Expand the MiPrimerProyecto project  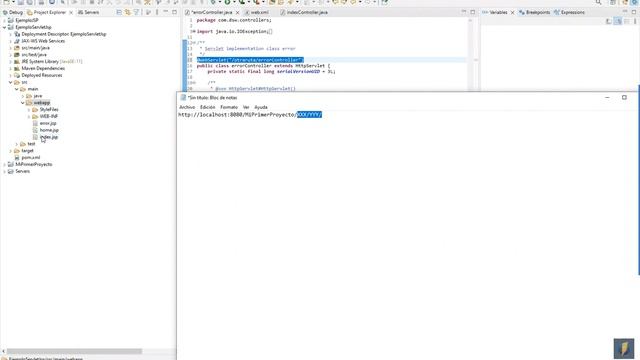coord(4,164)
